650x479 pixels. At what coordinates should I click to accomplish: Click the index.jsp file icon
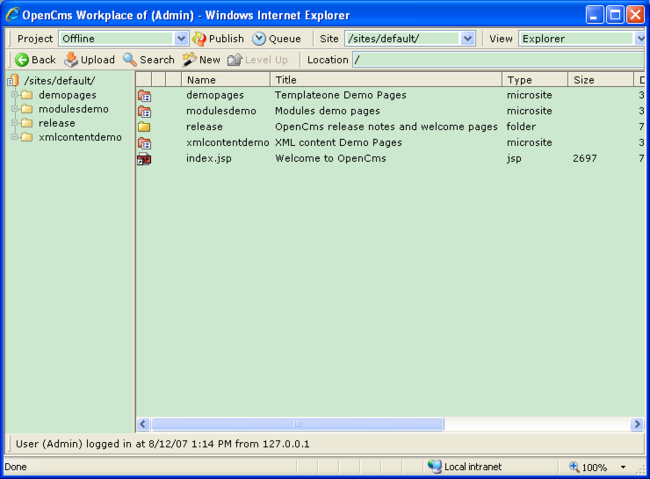[144, 159]
